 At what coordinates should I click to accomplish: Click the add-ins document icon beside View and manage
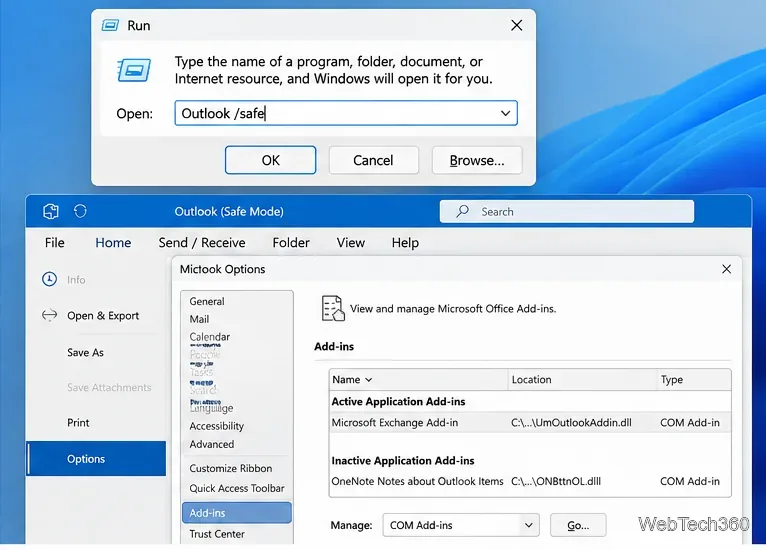[x=333, y=308]
